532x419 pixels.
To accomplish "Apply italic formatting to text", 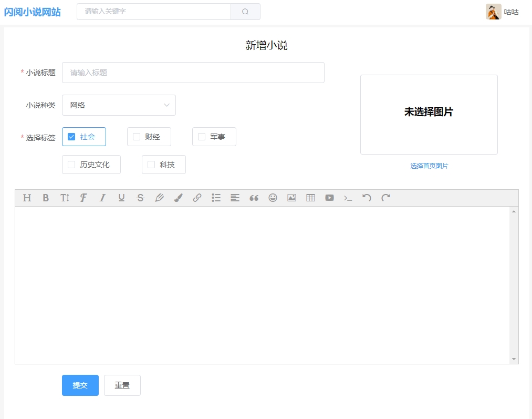I will click(x=102, y=198).
